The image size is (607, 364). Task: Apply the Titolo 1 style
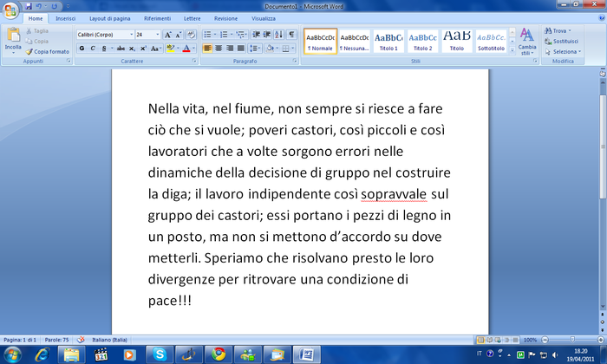coord(388,41)
